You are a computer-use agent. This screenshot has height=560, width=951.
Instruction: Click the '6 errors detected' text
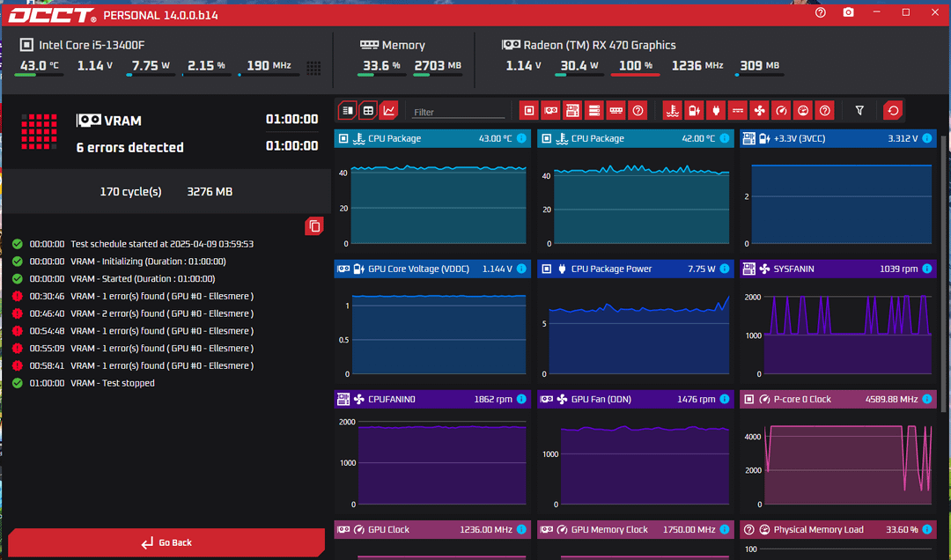[129, 147]
